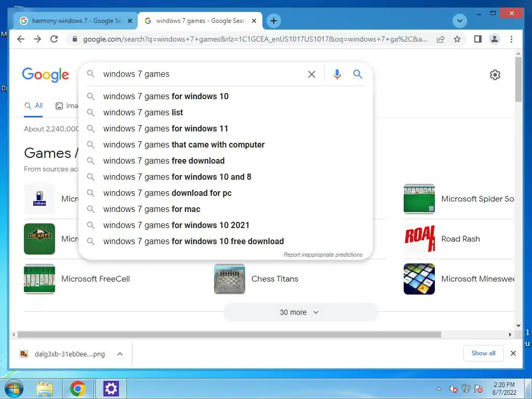Click the Solitaire game thumbnail

click(39, 199)
